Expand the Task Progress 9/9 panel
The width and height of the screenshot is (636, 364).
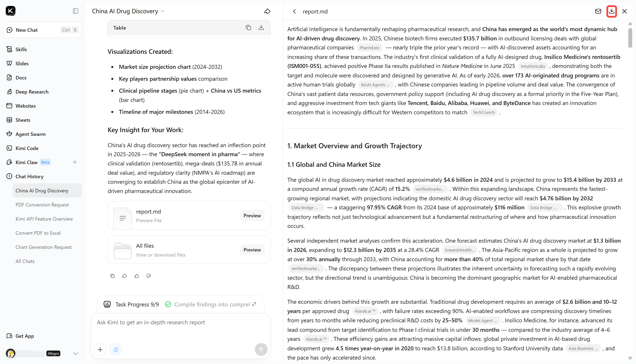[254, 304]
